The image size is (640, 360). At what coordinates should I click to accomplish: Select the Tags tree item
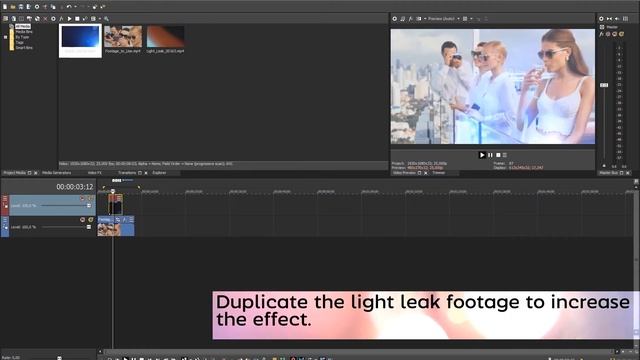coord(20,42)
